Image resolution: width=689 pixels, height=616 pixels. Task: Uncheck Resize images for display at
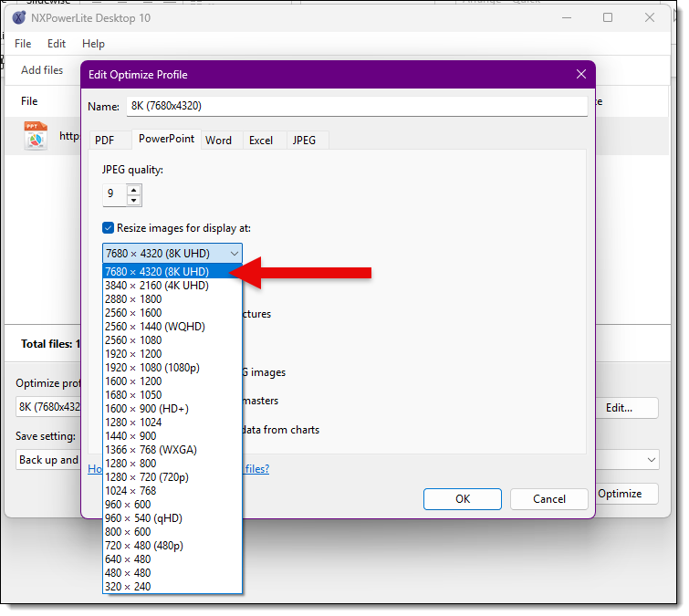point(108,228)
